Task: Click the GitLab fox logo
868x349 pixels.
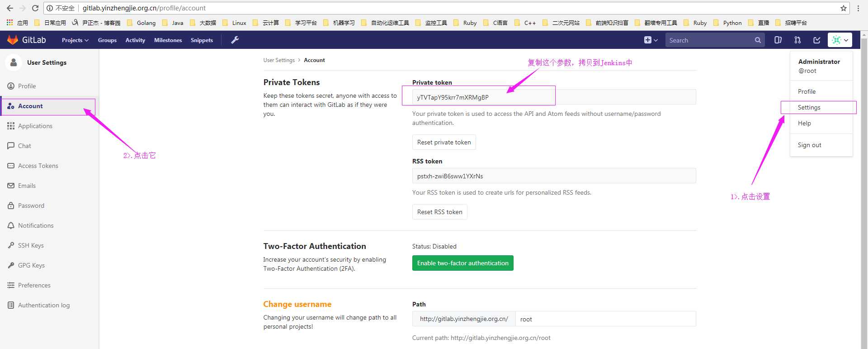Action: coord(13,40)
